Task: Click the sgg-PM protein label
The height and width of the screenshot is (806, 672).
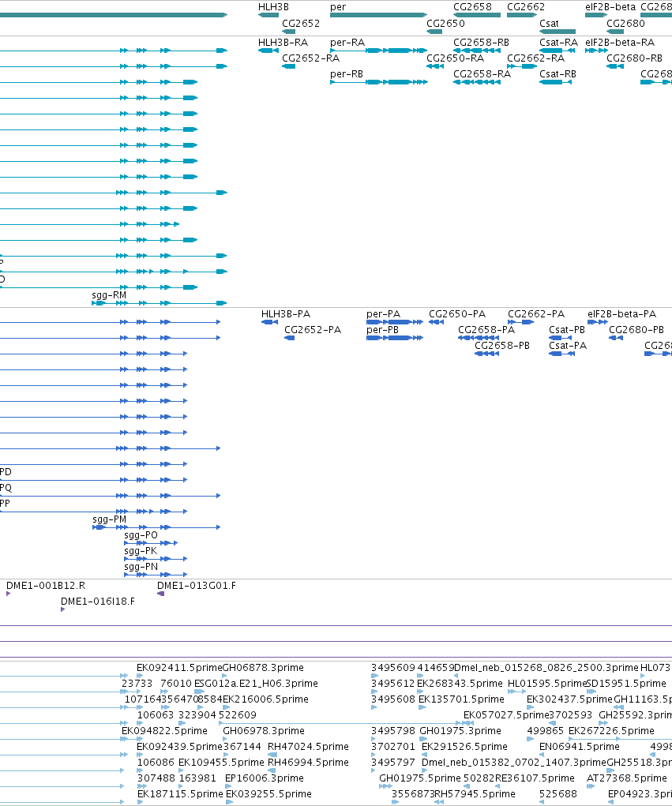Action: click(110, 519)
